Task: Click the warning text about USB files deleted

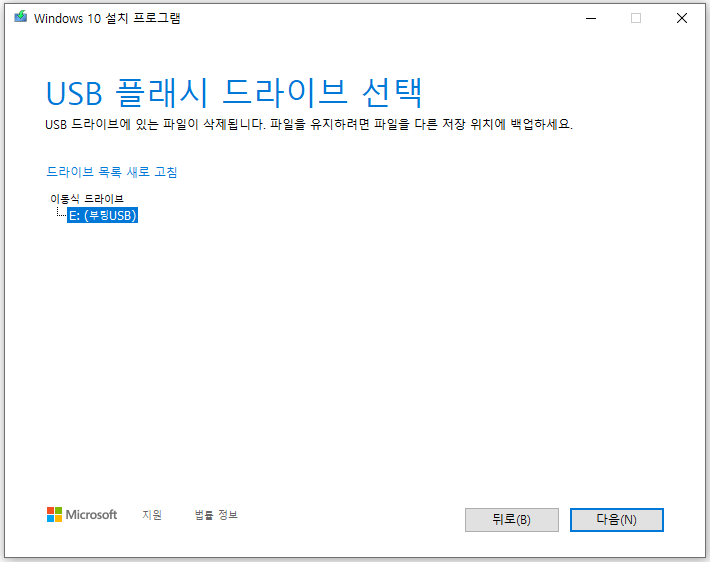Action: point(309,124)
